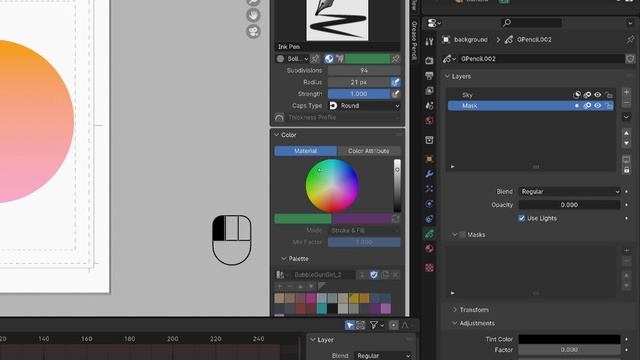The image size is (640, 360).
Task: Open the Object Constraints properties tab
Action: pos(429,219)
